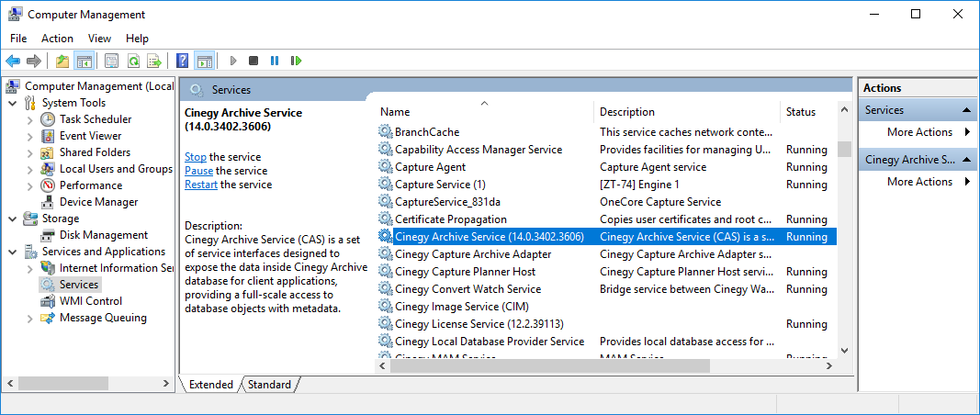The image size is (980, 415).
Task: Click the Export List toolbar icon
Action: pyautogui.click(x=153, y=61)
